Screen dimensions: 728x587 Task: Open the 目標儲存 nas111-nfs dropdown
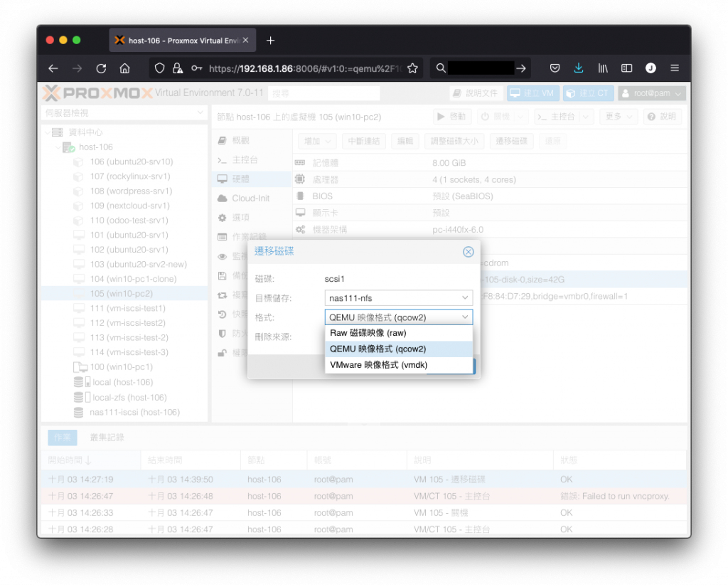[x=398, y=298]
